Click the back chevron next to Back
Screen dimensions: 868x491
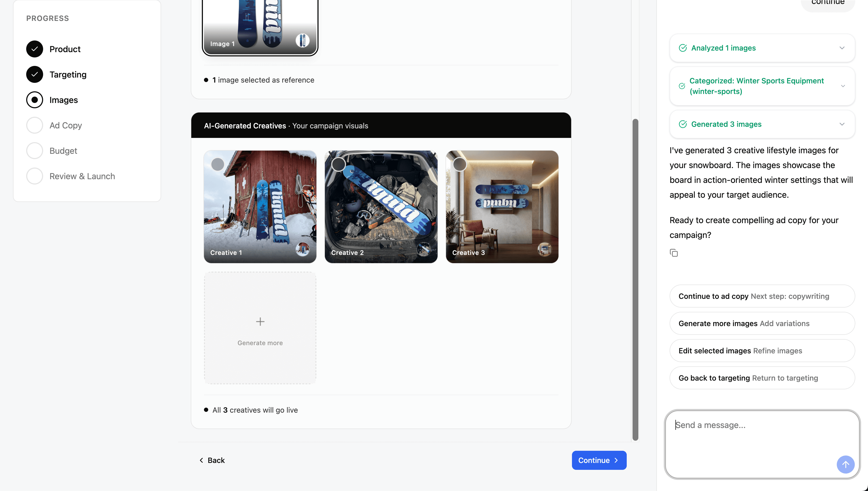tap(201, 460)
